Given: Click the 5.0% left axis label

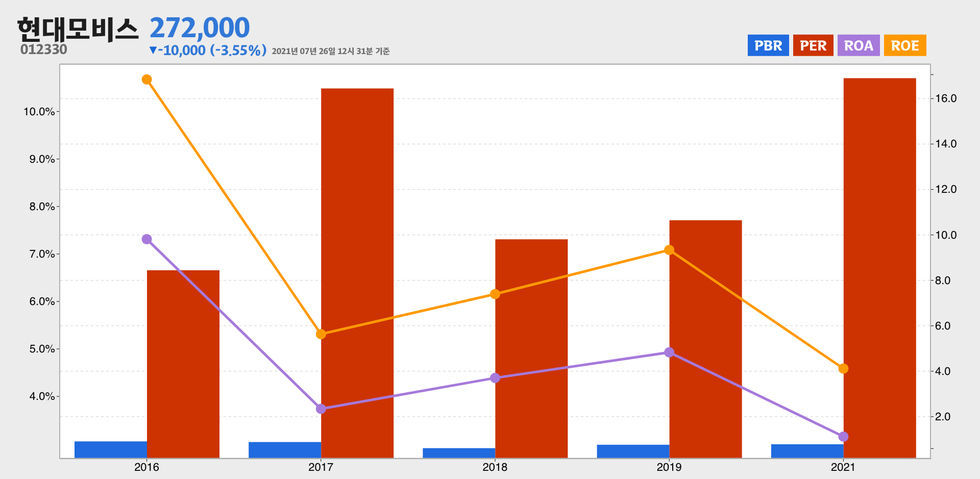Looking at the screenshot, I should [42, 349].
